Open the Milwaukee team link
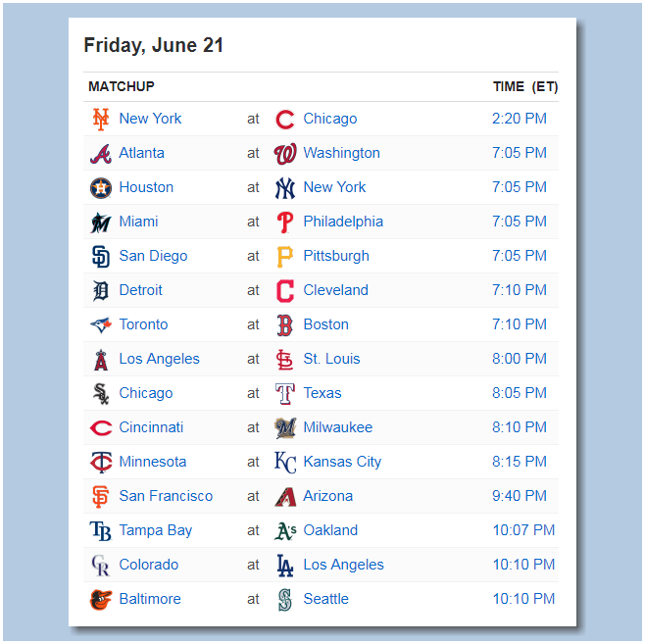Image resolution: width=645 pixels, height=644 pixels. (338, 427)
